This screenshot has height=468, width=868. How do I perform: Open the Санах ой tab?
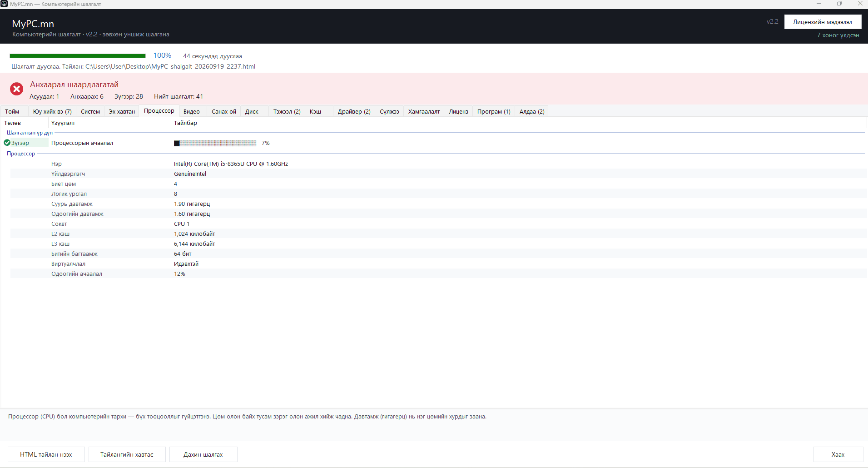coord(224,111)
